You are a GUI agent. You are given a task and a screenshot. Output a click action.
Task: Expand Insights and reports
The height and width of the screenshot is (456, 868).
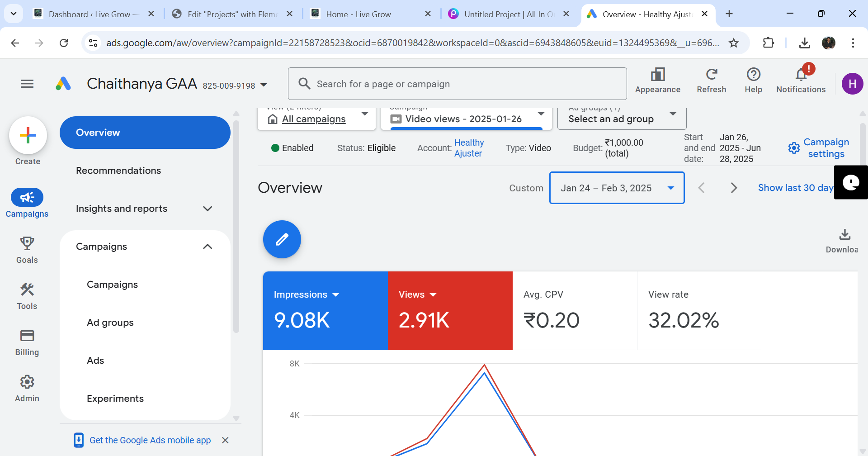coord(145,209)
